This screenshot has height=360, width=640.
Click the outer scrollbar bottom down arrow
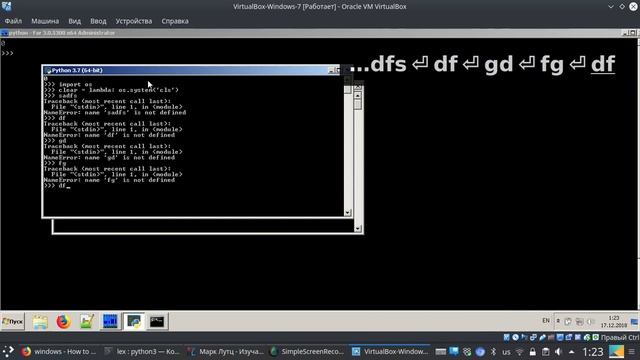tap(358, 229)
